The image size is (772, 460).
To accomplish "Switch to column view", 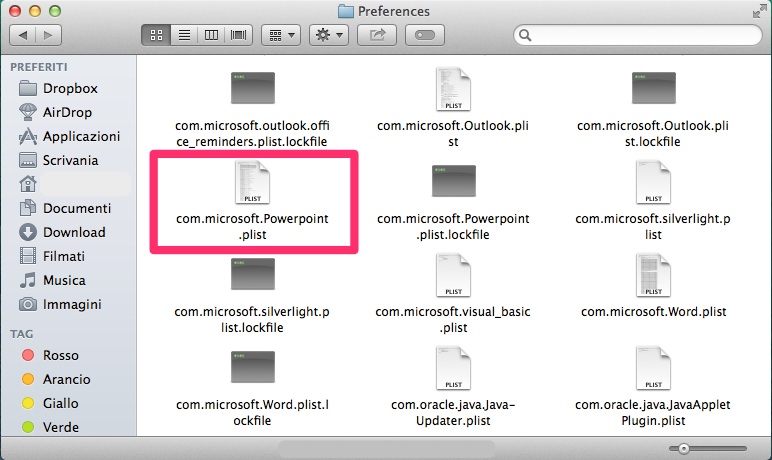I will tap(211, 35).
